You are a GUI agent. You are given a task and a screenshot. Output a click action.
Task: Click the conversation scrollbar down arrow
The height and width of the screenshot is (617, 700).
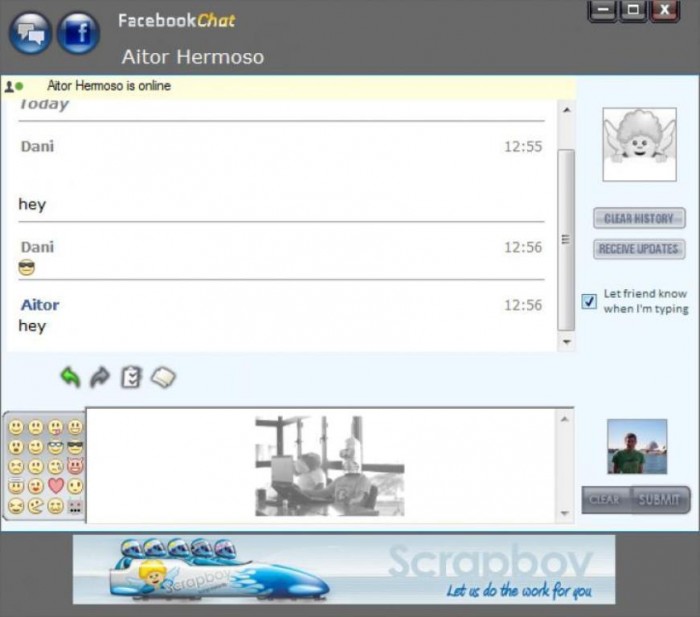tap(567, 342)
